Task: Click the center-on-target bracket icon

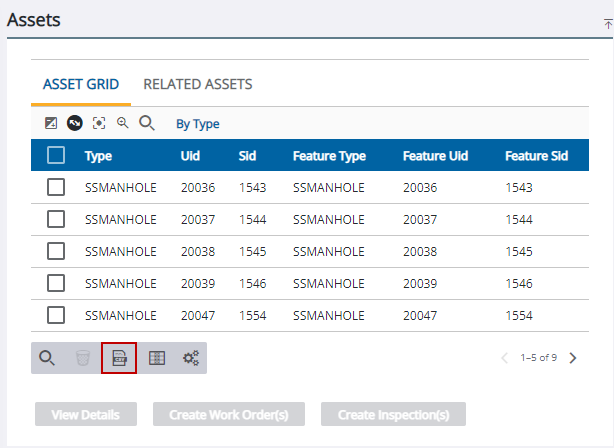Action: [99, 124]
